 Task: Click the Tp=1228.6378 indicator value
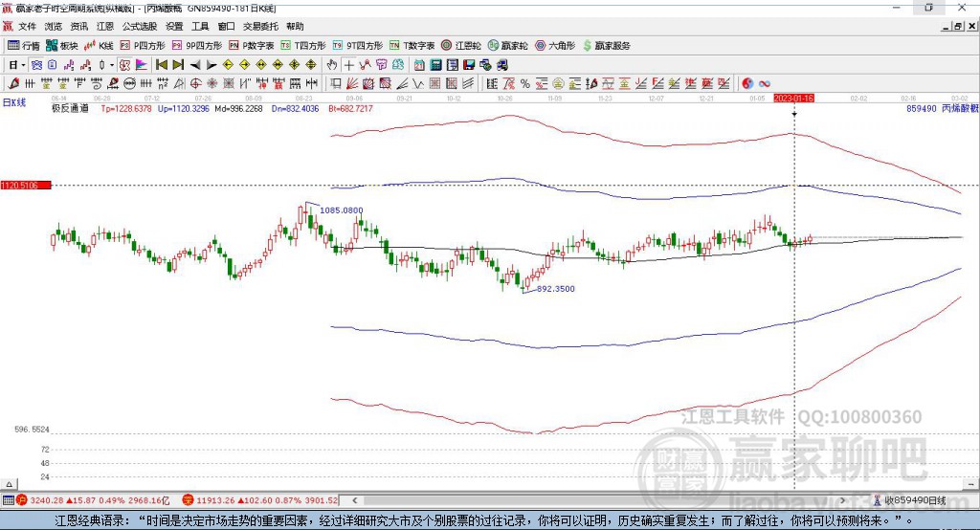(x=126, y=108)
